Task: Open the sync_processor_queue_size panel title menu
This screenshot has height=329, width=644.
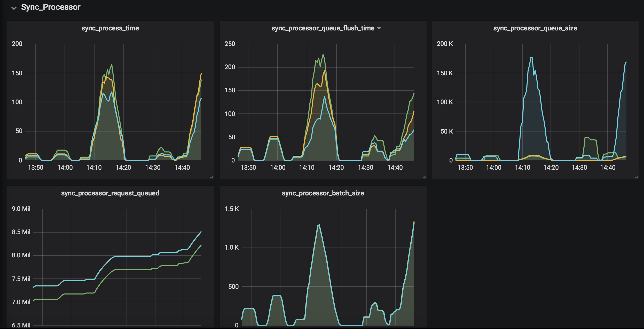Action: (x=535, y=28)
